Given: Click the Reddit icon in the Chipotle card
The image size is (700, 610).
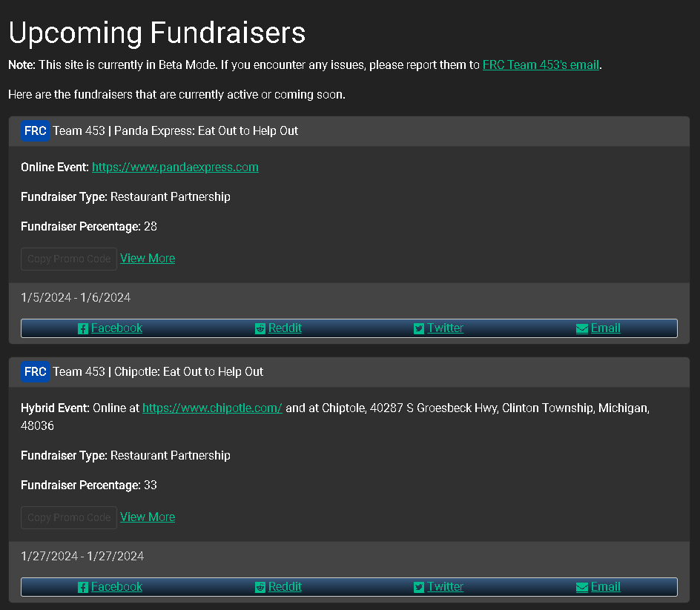Looking at the screenshot, I should [260, 587].
